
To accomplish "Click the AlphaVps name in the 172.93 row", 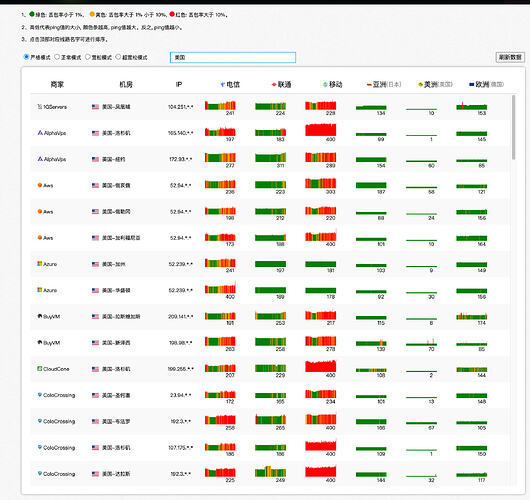I will click(55, 159).
